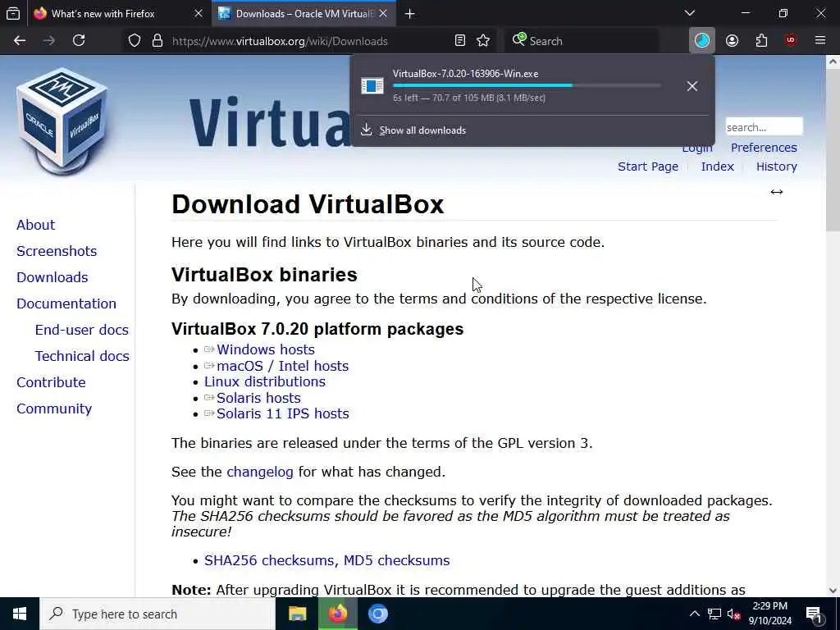Close the Downloads VirtualBox tab
The height and width of the screenshot is (630, 840).
(x=383, y=14)
